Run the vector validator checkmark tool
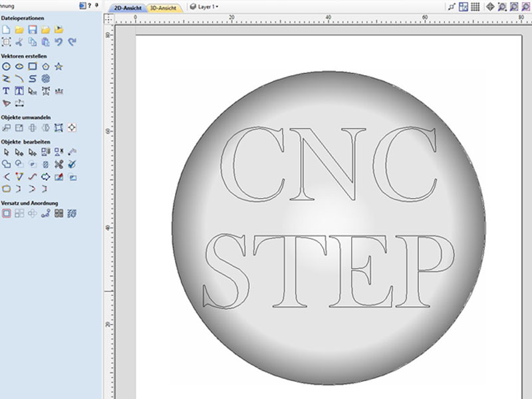This screenshot has height=399, width=532. [72, 164]
